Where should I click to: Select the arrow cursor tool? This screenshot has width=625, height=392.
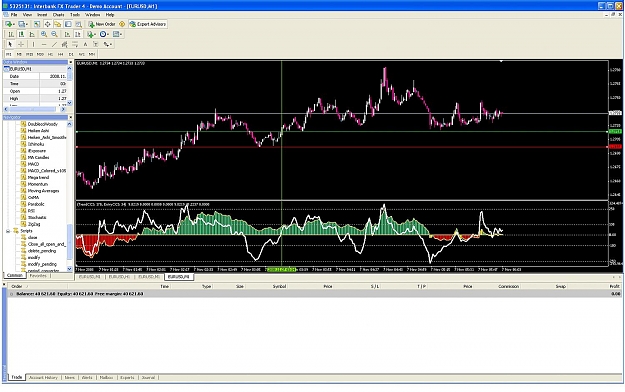(x=10, y=44)
